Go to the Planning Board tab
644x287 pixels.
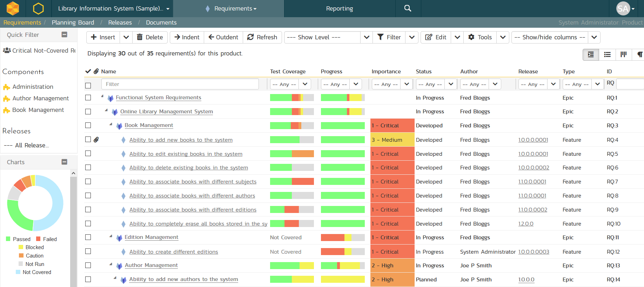tap(73, 22)
